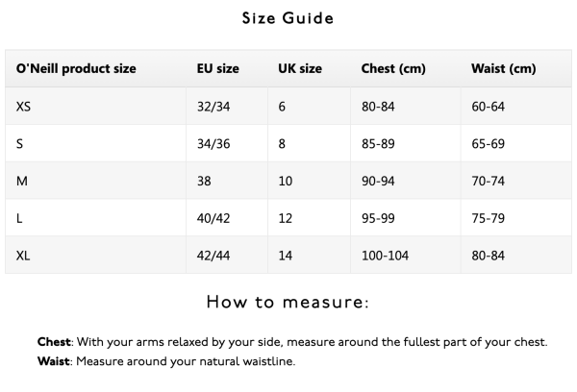Click the Waist (cm) column header
Screen dimensions: 577x392
503,69
